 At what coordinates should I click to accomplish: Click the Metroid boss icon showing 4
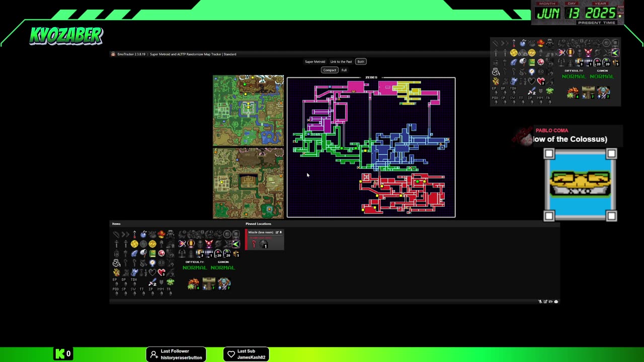193,284
